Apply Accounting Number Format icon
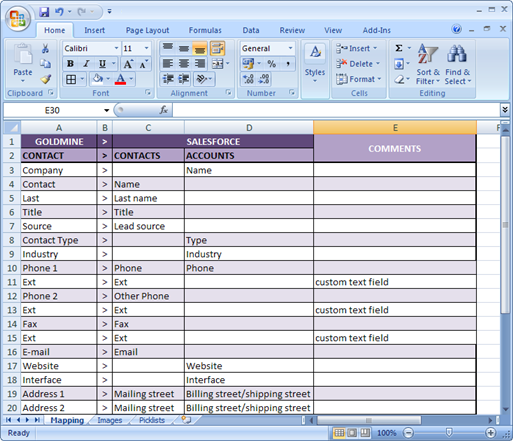The image size is (513, 441). click(x=248, y=63)
